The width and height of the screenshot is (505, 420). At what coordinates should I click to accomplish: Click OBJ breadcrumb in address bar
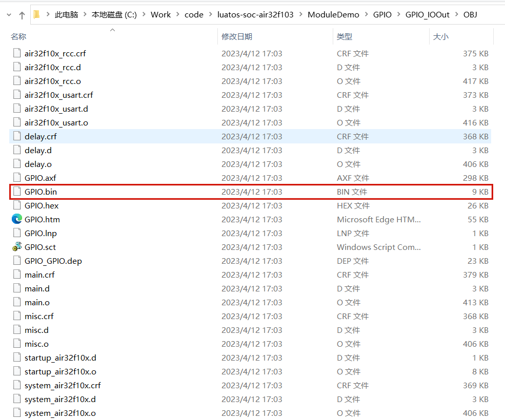point(470,15)
